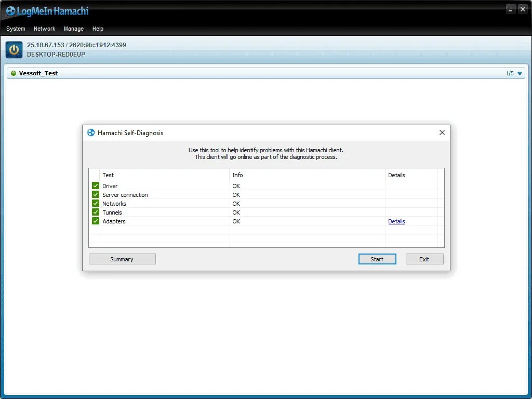
Task: Close the Hamachi main window
Action: 523,9
